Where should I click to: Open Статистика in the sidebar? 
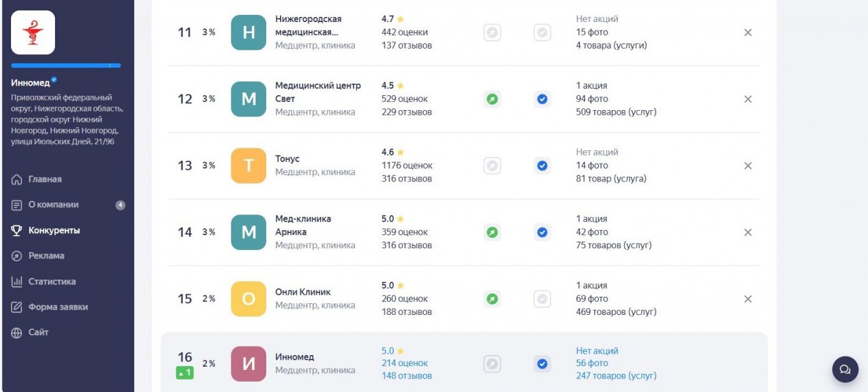click(52, 282)
